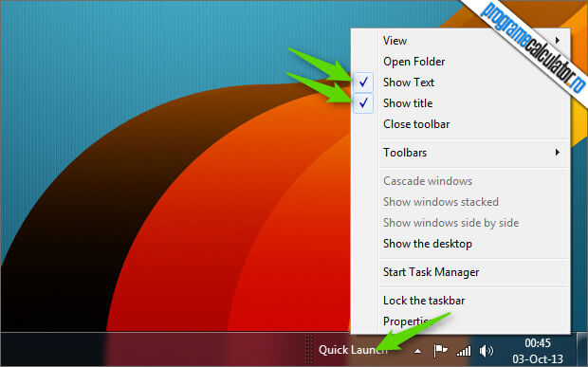Click the Show desktop strip beside clock

click(581, 349)
